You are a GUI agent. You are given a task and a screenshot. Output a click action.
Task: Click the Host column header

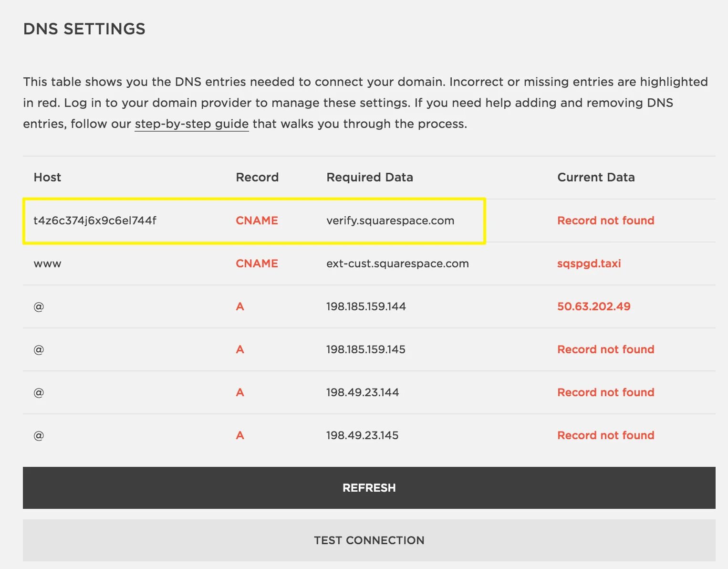[47, 178]
